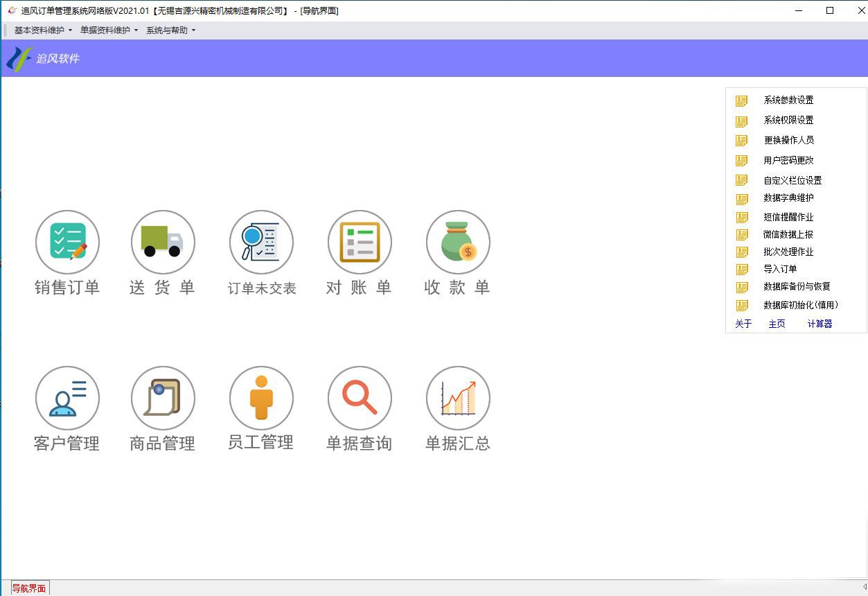Viewport: 868px width, 596px height.
Task: Switch to the 导航界面 bottom tab
Action: point(29,588)
